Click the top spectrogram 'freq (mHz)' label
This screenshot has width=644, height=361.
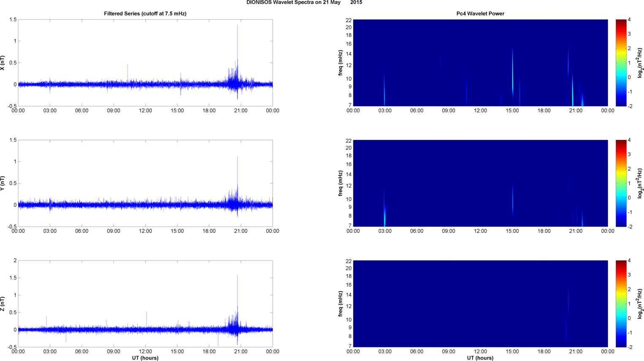pos(340,63)
